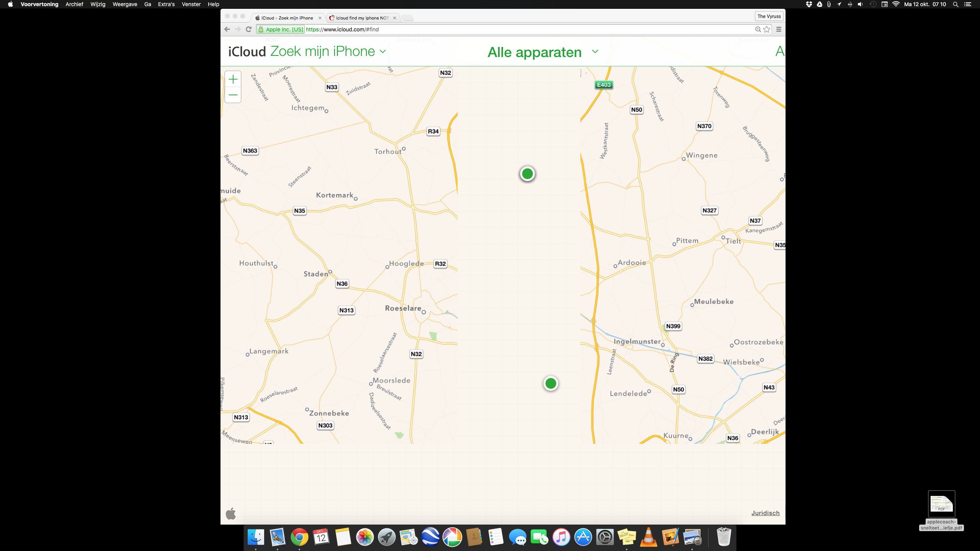The image size is (980, 551).
Task: Click the map zoom in plus button
Action: pyautogui.click(x=233, y=79)
